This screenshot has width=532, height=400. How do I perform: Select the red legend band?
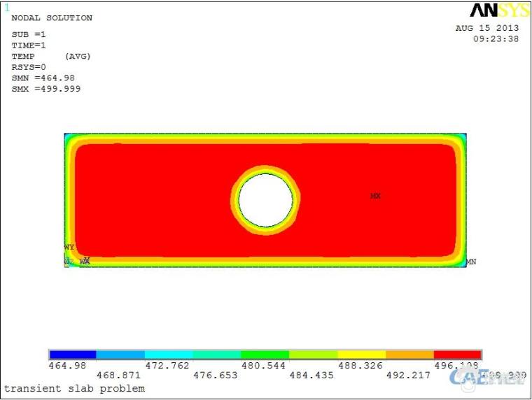point(457,355)
